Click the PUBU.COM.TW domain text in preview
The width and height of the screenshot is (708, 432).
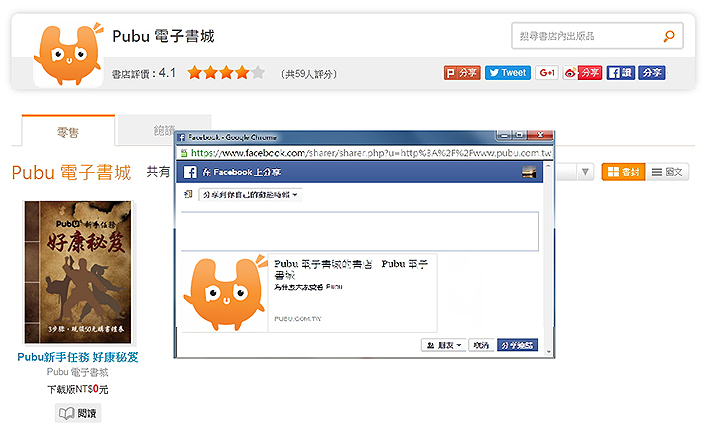(x=298, y=319)
